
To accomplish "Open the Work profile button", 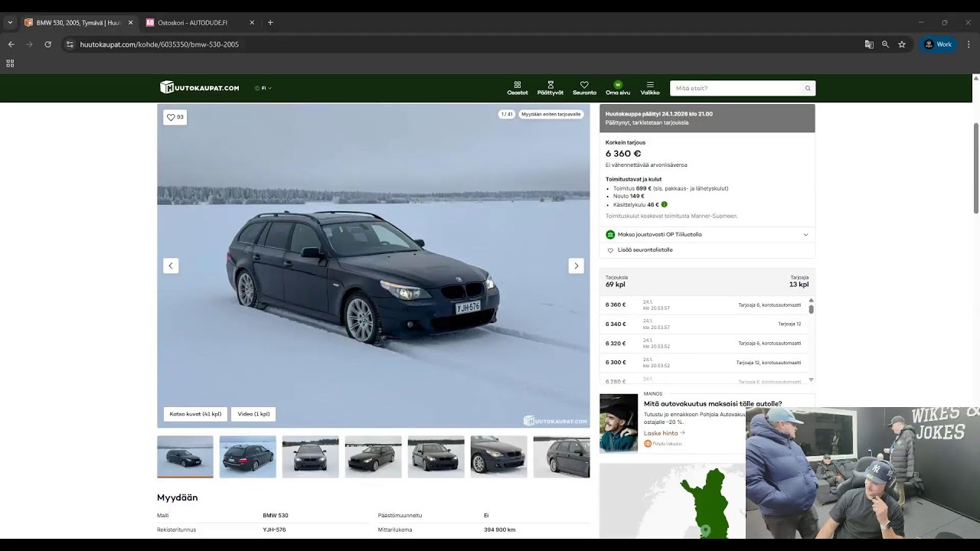I will (939, 44).
